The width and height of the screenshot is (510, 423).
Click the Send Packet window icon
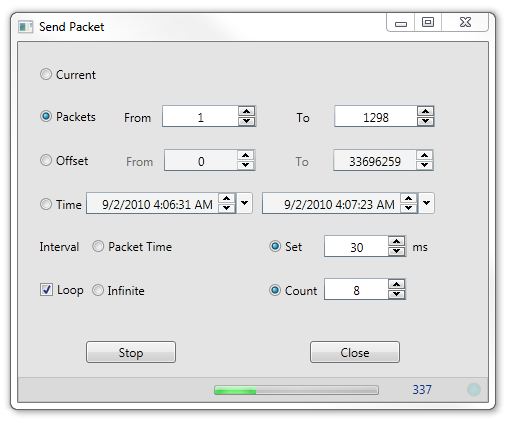pyautogui.click(x=25, y=27)
